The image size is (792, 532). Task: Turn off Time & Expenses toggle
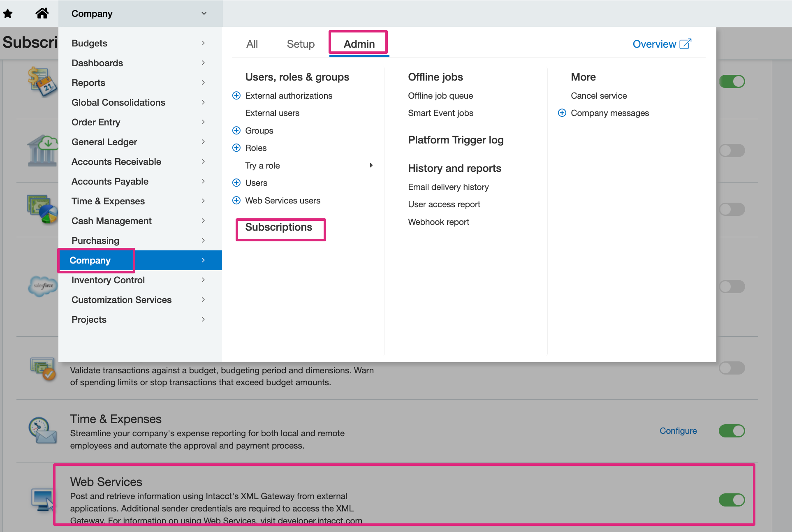pos(732,431)
